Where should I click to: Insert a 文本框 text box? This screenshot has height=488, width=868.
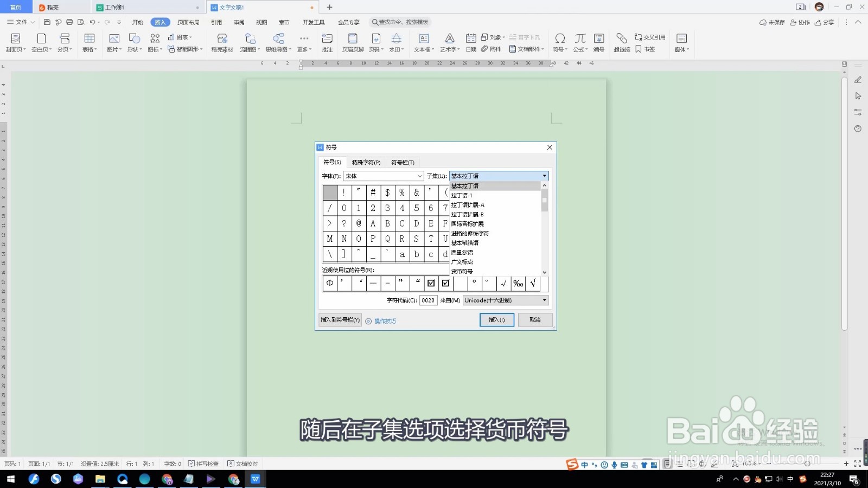point(424,42)
